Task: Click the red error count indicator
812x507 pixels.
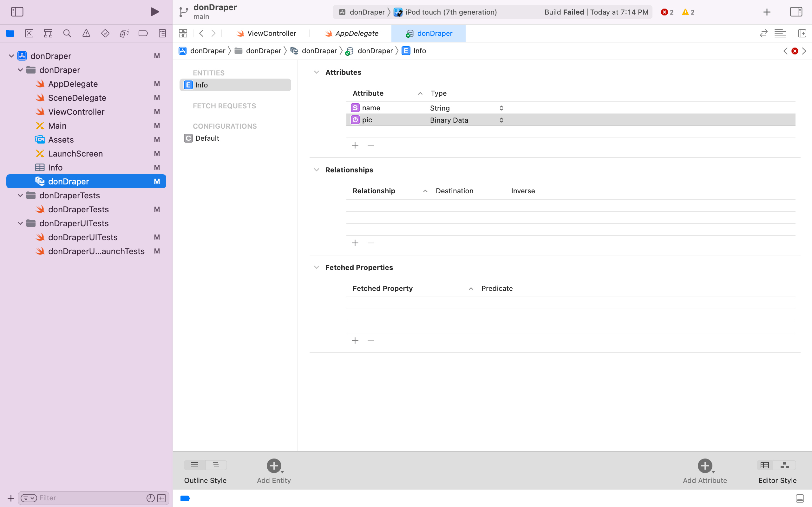Action: point(667,12)
